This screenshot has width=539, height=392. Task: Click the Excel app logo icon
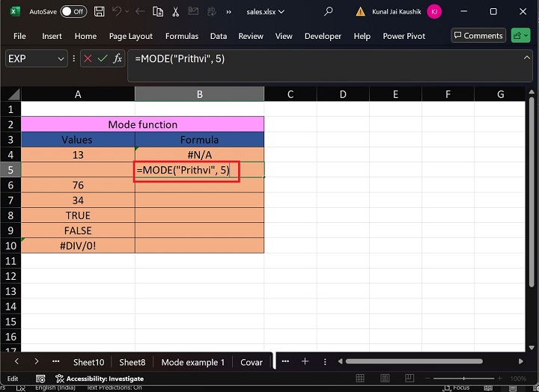tap(14, 11)
